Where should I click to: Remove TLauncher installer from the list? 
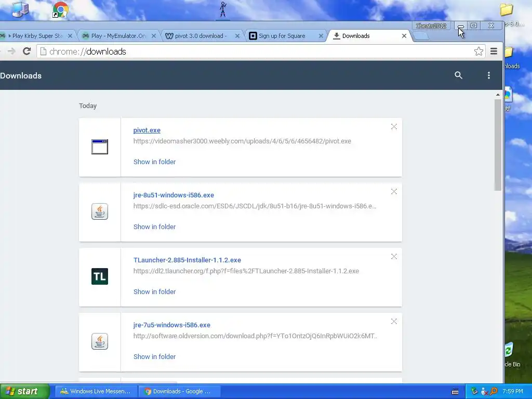click(394, 257)
